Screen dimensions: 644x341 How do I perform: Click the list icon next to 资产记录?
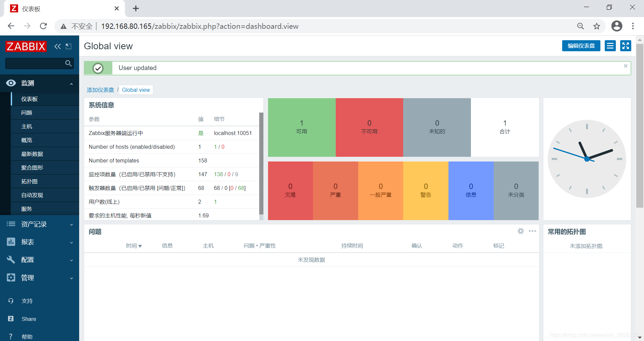click(x=11, y=224)
